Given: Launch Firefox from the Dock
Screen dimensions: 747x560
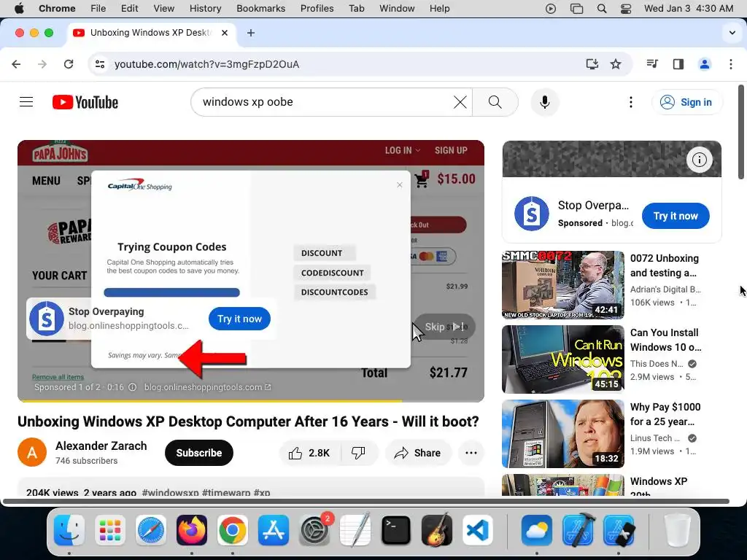Looking at the screenshot, I should point(192,530).
